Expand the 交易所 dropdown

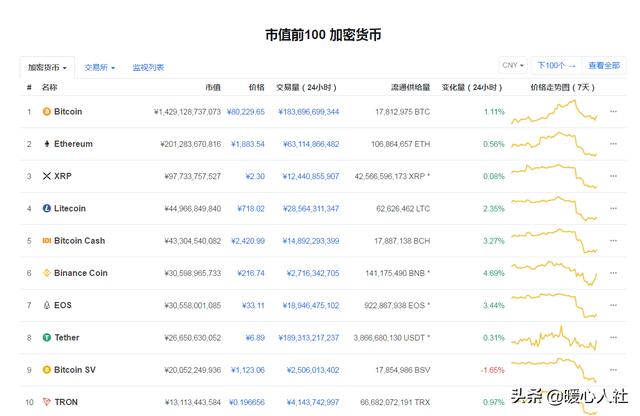(x=100, y=67)
